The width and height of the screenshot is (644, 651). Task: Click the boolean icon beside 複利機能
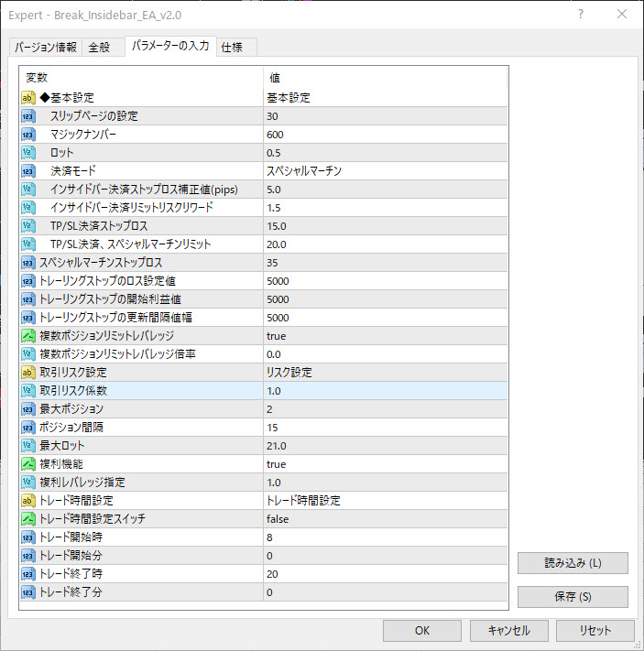(28, 463)
